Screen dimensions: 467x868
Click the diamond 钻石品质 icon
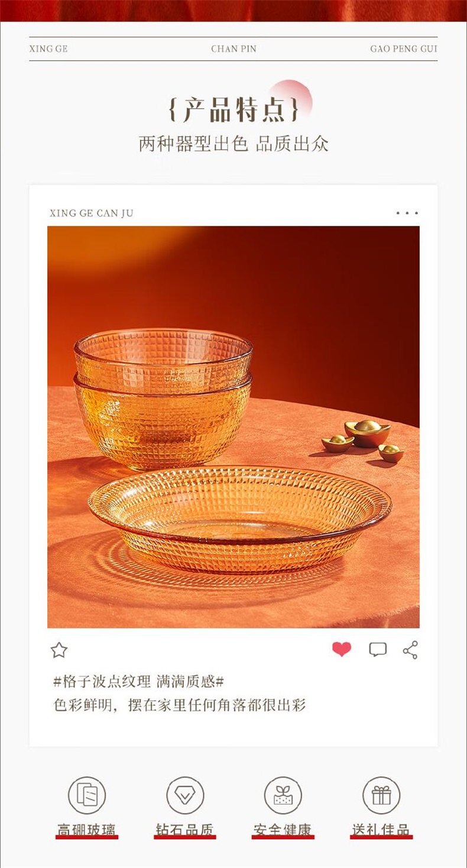pos(185,795)
